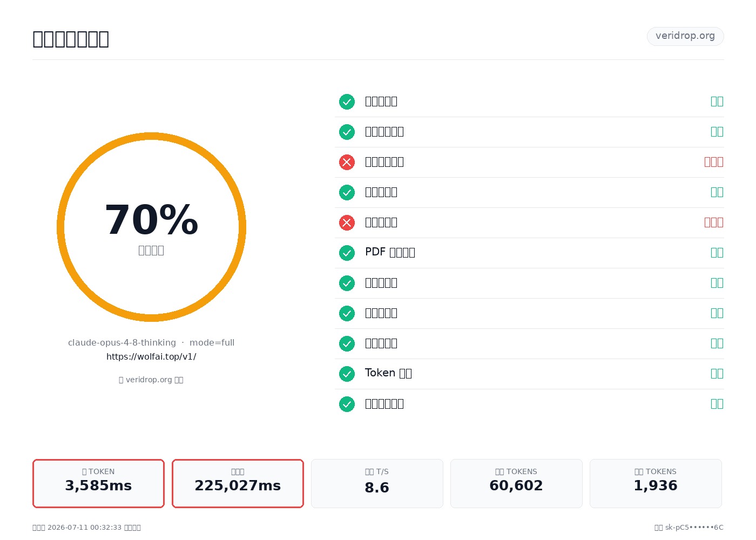Select the claude-opus-4-8-thinking mode=full label

151,343
